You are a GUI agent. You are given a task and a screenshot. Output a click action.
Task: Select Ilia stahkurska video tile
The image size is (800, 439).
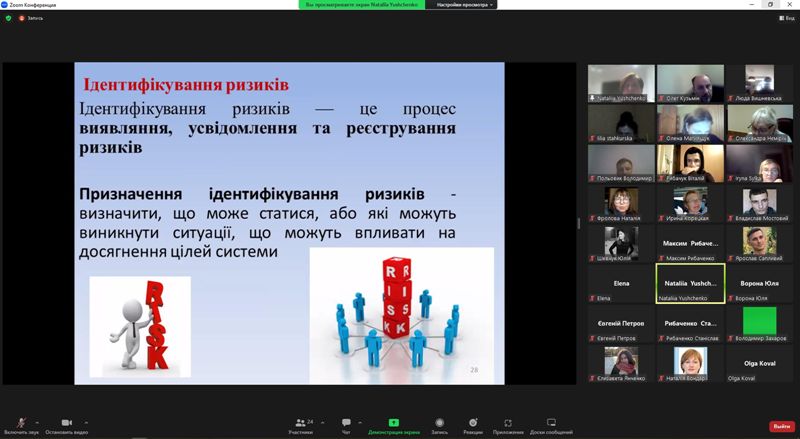621,124
